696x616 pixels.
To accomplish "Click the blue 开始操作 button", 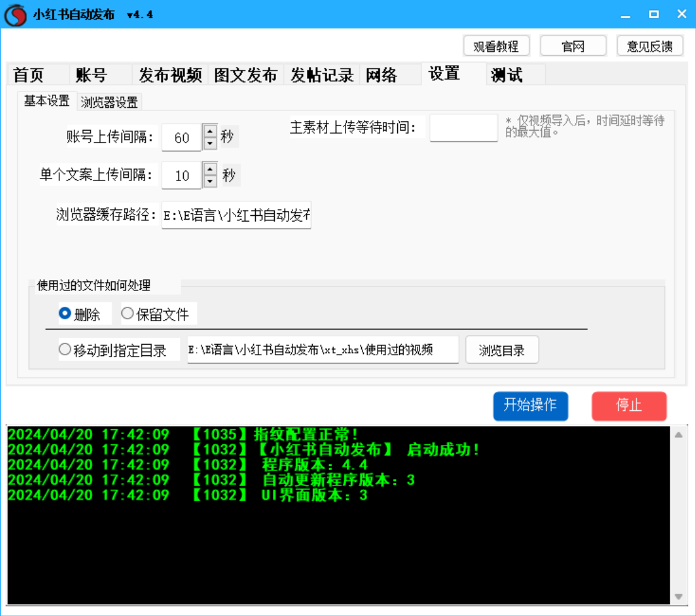I will coord(531,405).
